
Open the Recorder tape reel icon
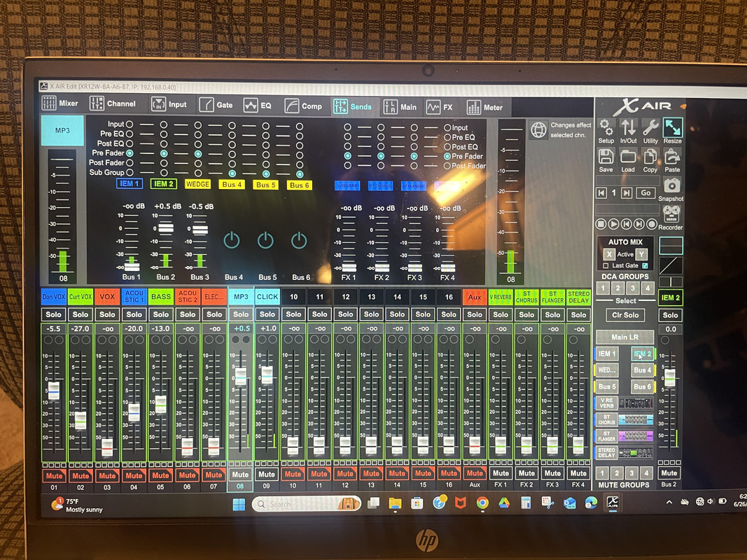[671, 213]
